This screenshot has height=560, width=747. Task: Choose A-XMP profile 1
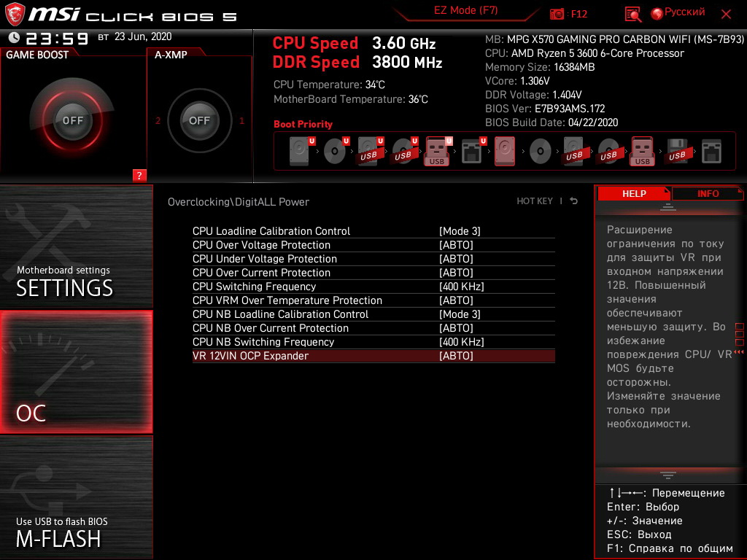coord(241,120)
